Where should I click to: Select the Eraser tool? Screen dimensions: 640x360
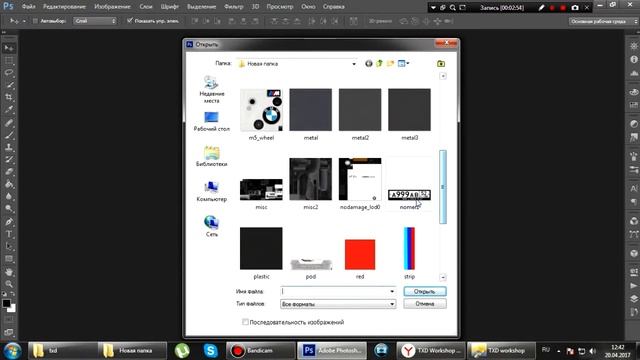coord(9,172)
